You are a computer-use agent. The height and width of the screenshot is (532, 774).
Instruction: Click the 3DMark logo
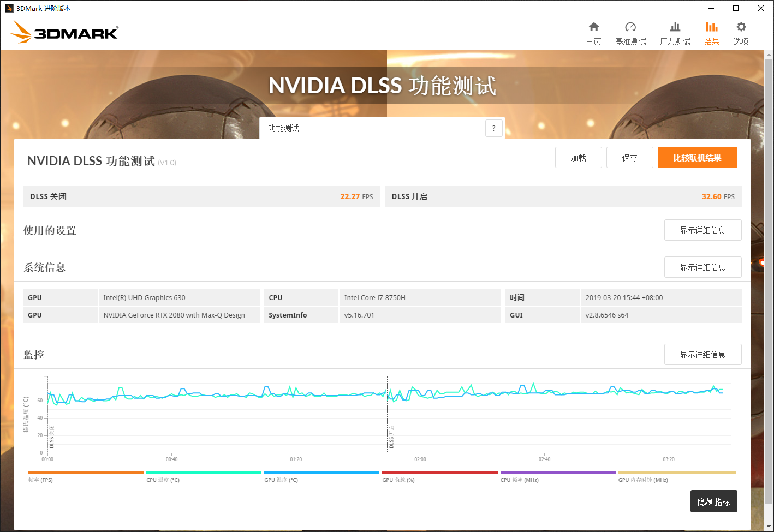click(x=64, y=32)
